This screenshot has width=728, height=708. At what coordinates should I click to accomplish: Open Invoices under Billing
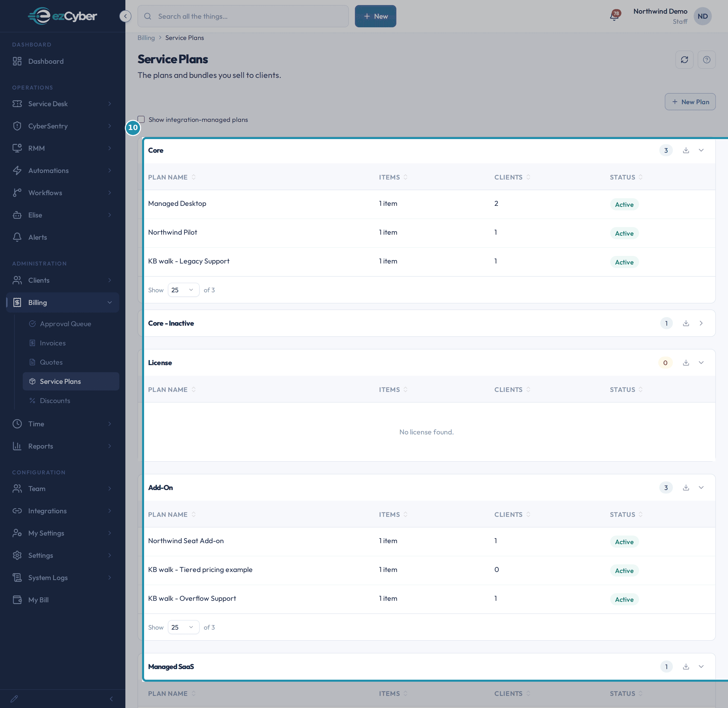71,343
